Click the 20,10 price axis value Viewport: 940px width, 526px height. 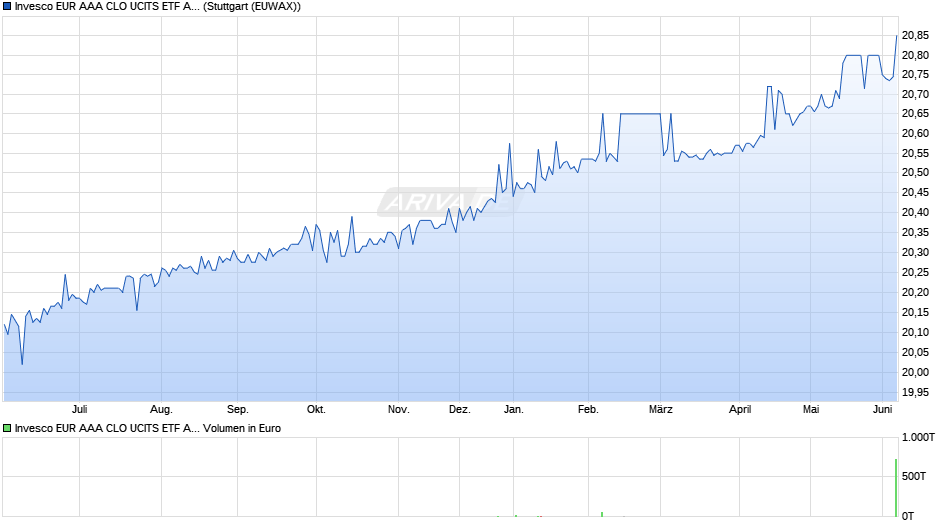point(915,332)
